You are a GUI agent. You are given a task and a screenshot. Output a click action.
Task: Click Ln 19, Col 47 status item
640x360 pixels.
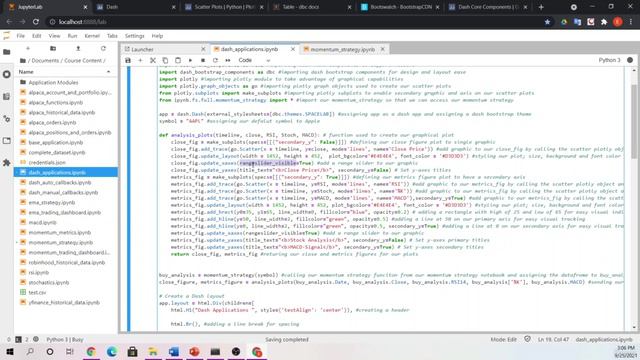click(553, 340)
